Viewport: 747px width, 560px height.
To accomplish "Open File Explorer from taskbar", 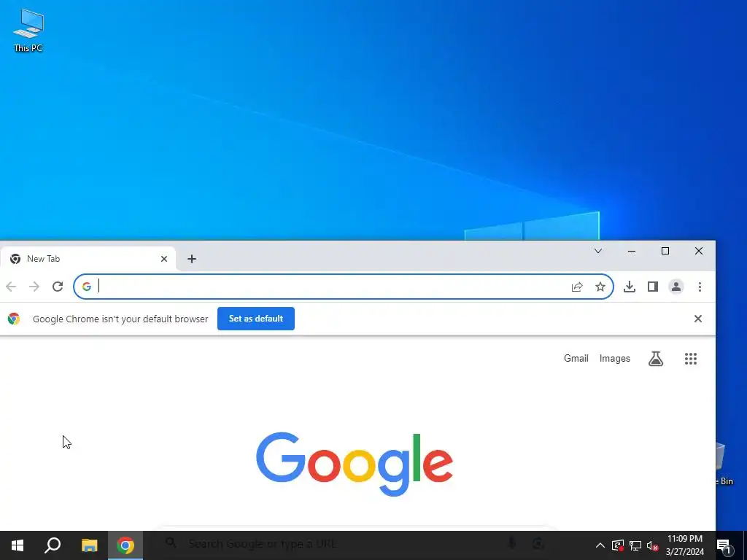I will pos(89,545).
